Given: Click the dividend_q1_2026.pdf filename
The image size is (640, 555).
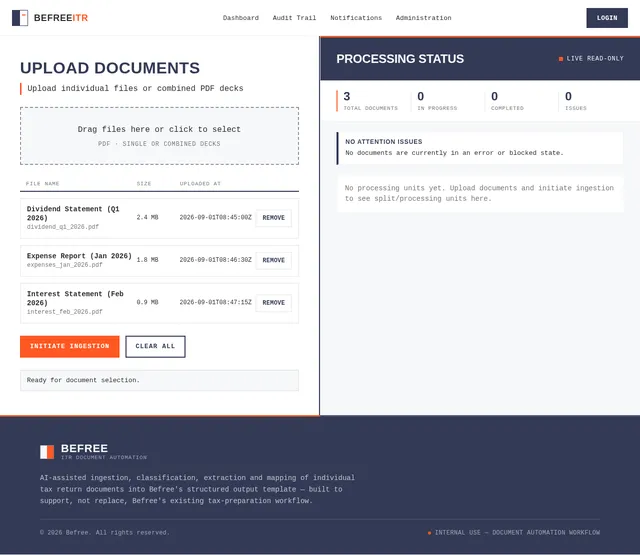Looking at the screenshot, I should point(63,227).
